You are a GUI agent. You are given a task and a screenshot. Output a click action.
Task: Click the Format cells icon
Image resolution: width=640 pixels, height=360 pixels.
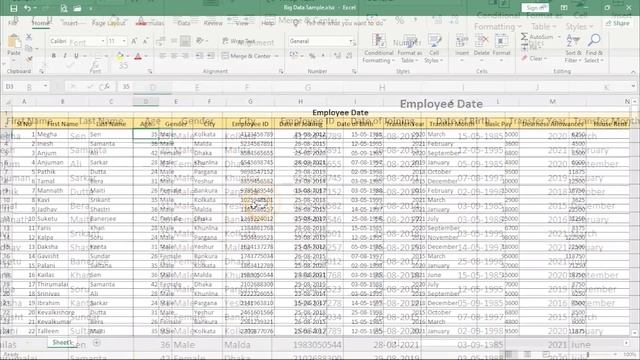point(501,41)
